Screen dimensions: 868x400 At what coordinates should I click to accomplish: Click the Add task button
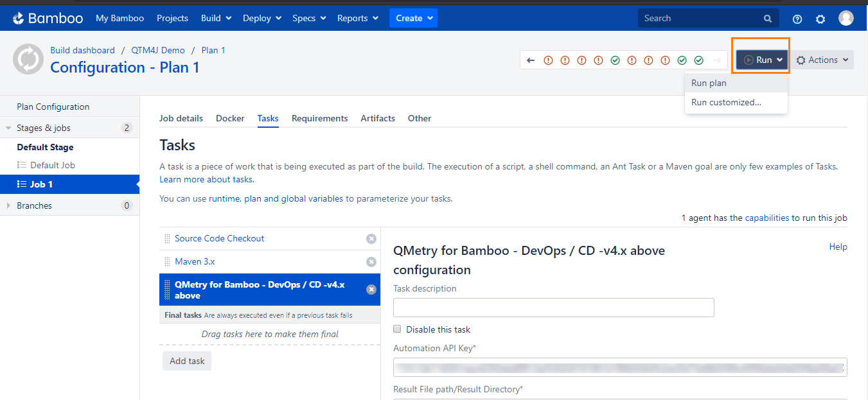187,361
